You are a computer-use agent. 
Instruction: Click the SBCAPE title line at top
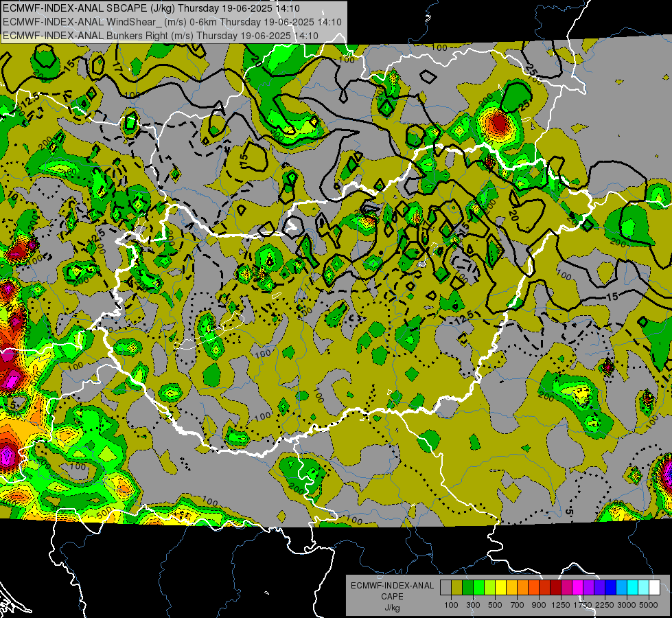coord(151,8)
